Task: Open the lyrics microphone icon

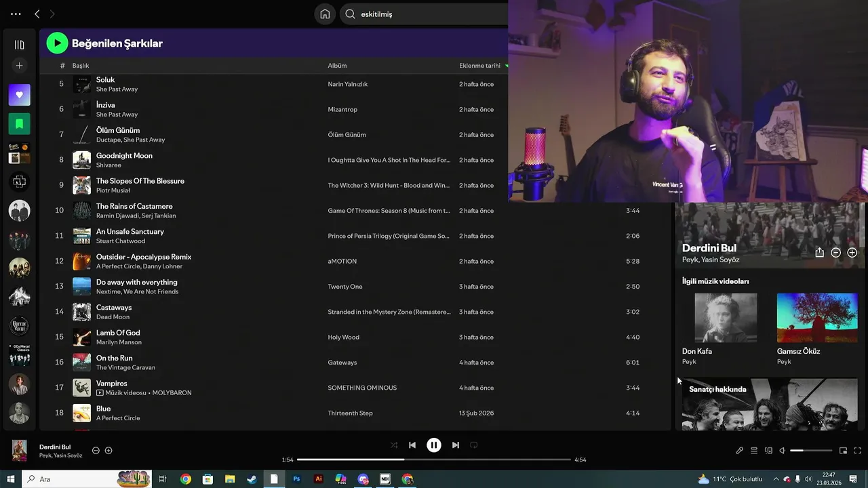Action: tap(740, 451)
